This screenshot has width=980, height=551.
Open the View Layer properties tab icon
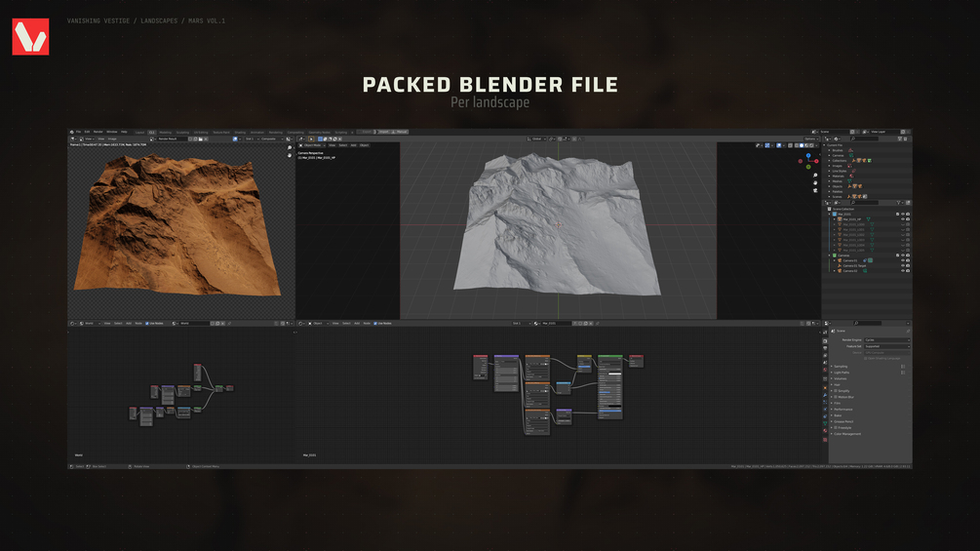(825, 355)
